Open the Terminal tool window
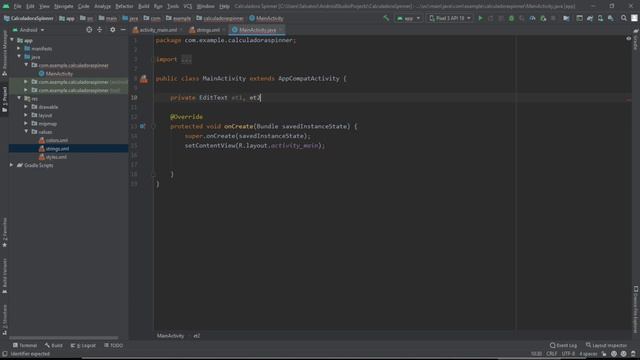 coord(25,345)
